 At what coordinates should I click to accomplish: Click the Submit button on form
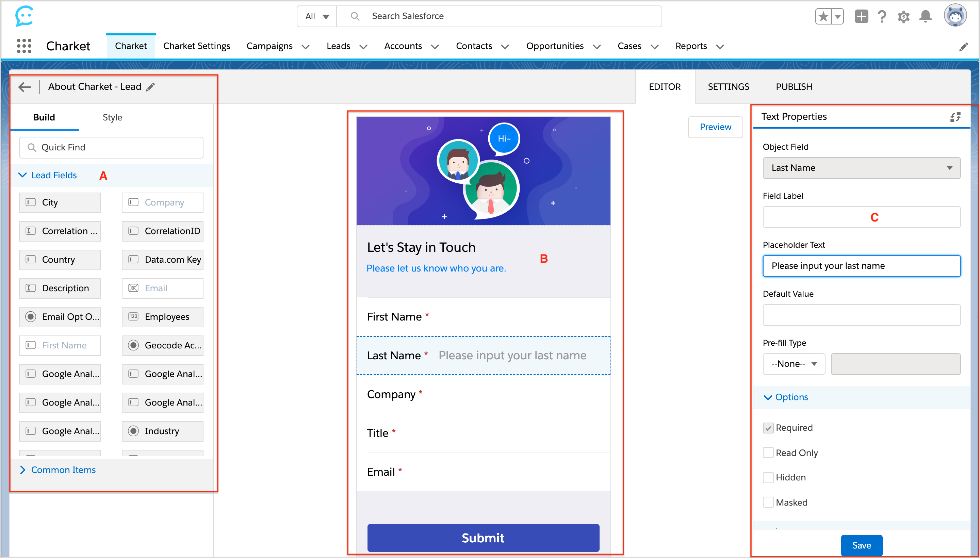coord(483,538)
